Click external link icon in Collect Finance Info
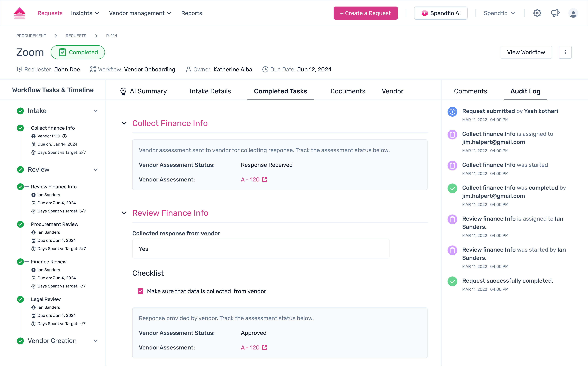Screen dimensions: 588x367 click(265, 180)
